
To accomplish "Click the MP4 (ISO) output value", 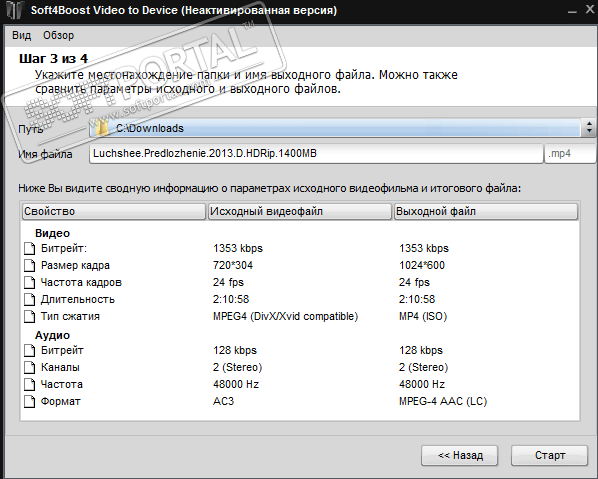I will point(423,316).
